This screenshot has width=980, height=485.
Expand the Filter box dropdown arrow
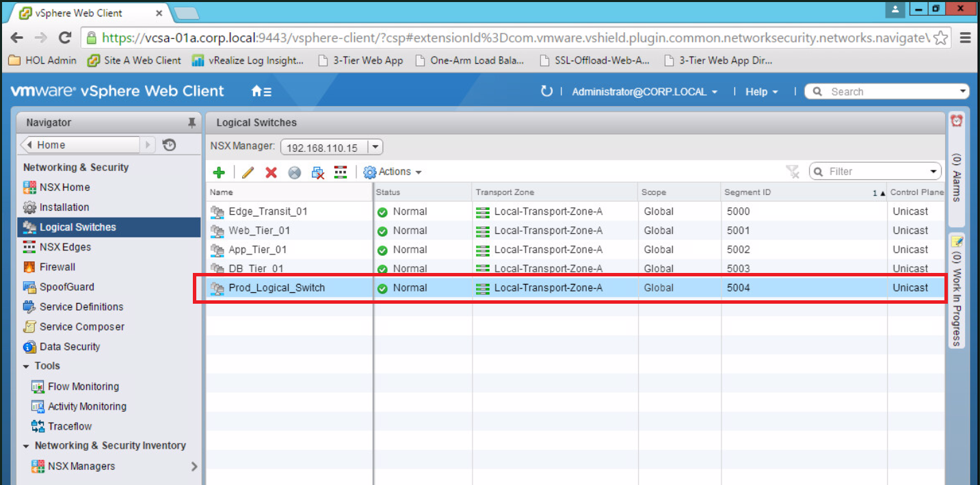coord(934,172)
